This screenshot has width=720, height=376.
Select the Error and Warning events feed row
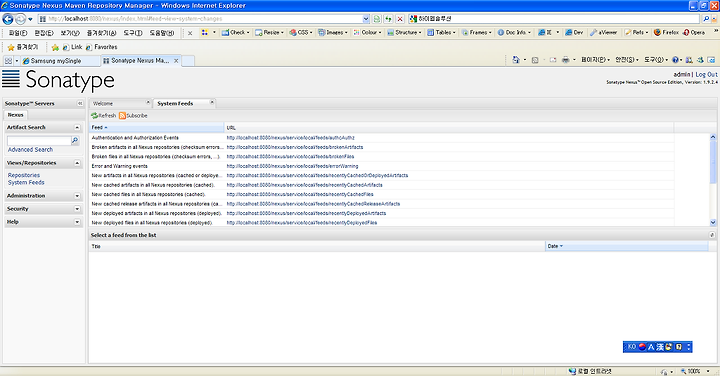(x=381, y=166)
